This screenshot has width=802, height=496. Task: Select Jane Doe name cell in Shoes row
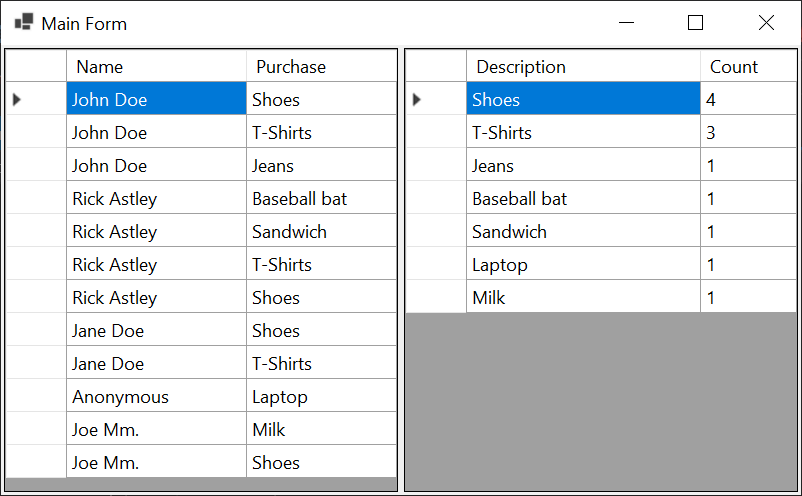157,330
